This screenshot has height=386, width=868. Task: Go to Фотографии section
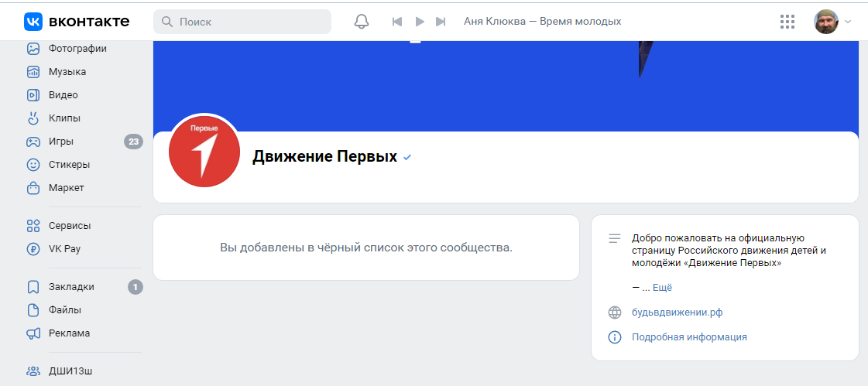77,49
